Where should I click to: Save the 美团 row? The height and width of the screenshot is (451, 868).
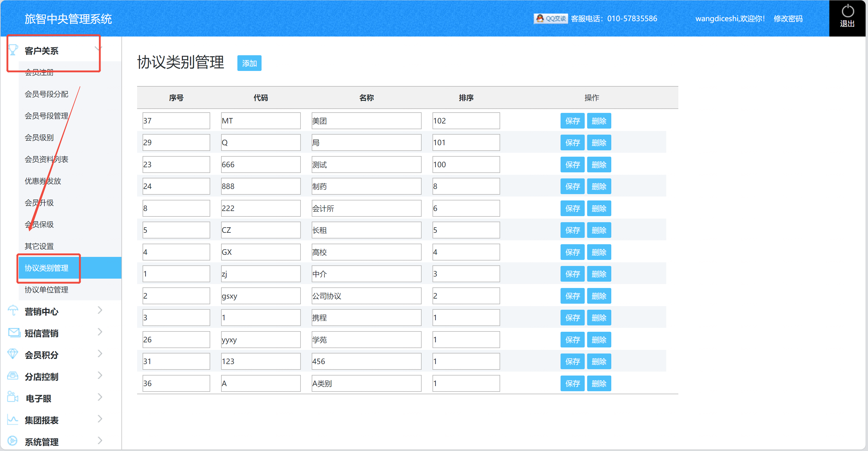(573, 121)
